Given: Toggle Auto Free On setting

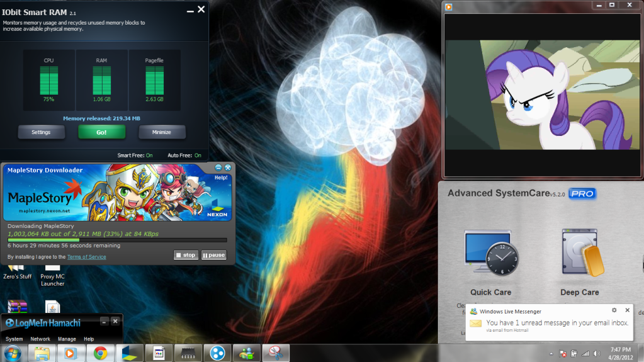Looking at the screenshot, I should (198, 156).
